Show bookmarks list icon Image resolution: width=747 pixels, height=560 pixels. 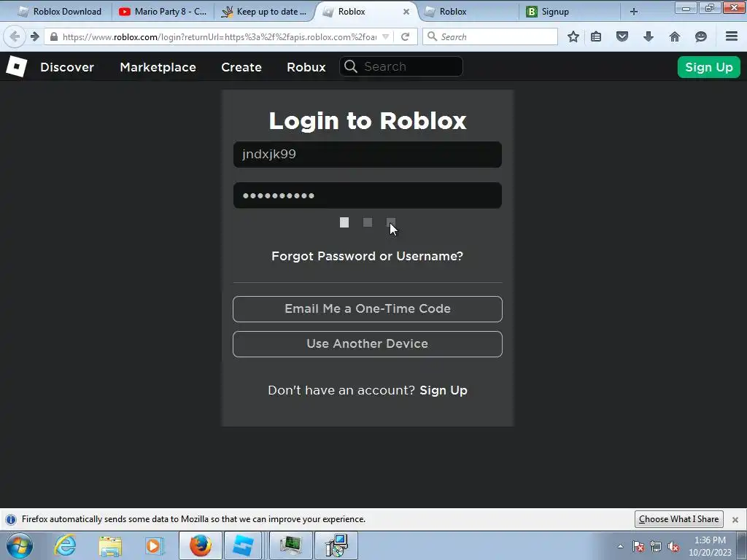click(x=596, y=36)
